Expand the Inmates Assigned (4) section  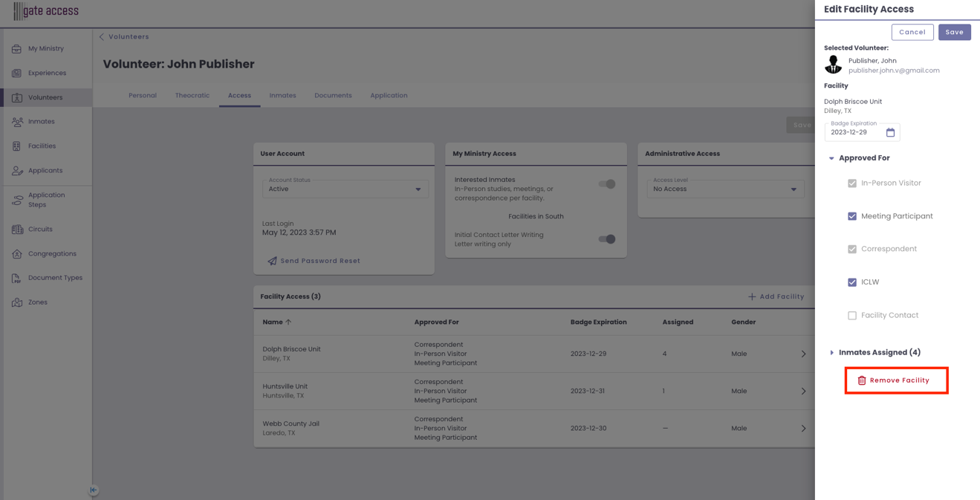click(831, 353)
